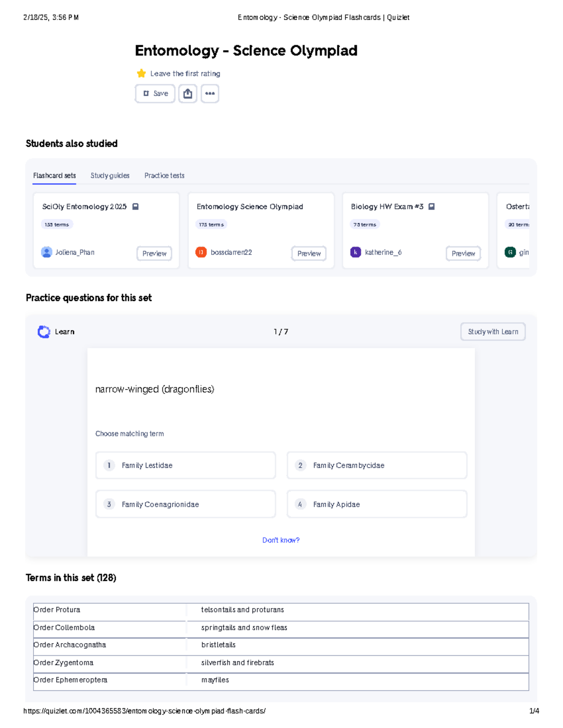This screenshot has width=563, height=728.
Task: Click the Don't know? link
Action: pyautogui.click(x=281, y=540)
